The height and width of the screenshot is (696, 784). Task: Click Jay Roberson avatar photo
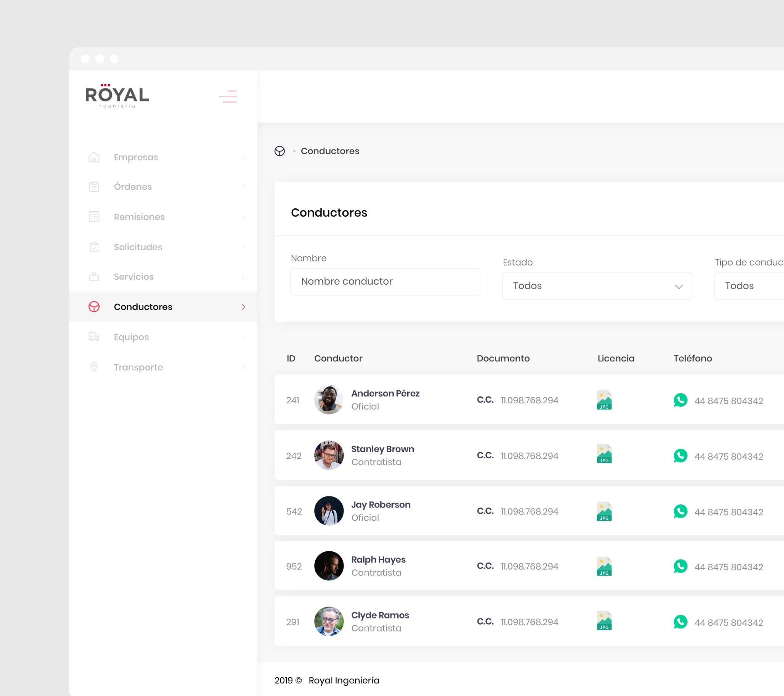tap(329, 511)
